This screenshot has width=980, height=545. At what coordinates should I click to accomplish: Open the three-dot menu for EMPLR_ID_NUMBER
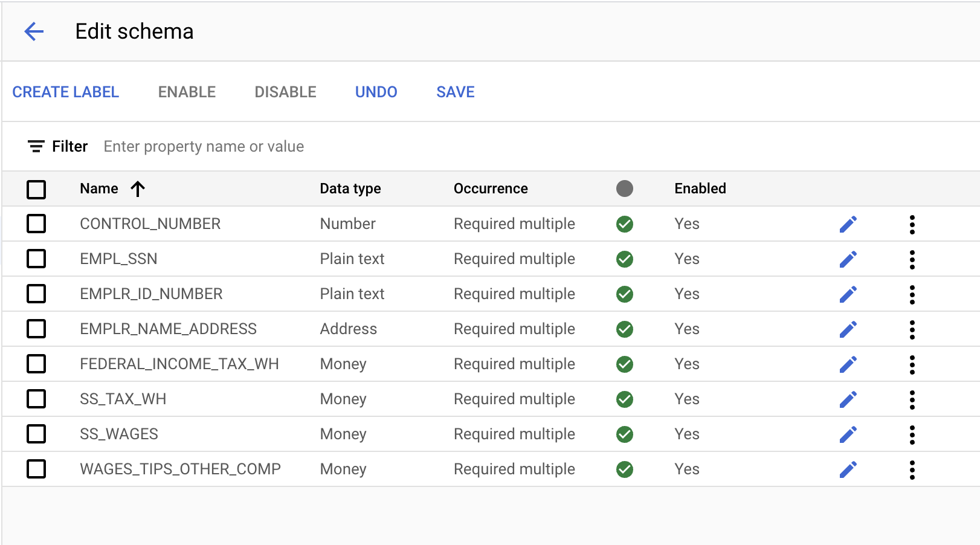pos(912,294)
